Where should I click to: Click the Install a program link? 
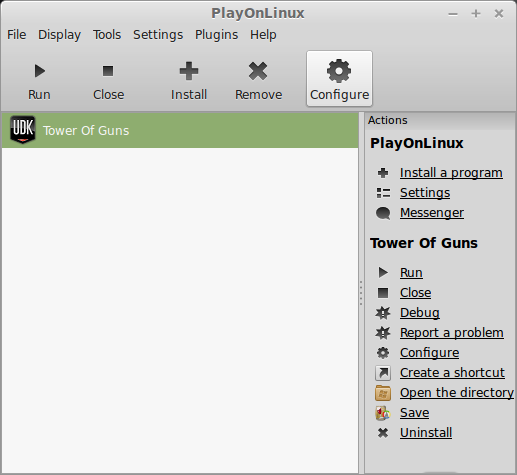(451, 173)
